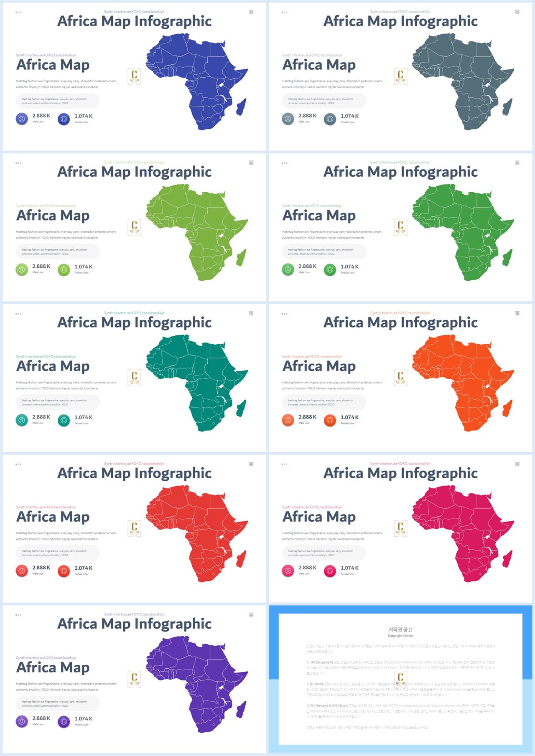Open hamburger menu on blue map slide
Screen dimensions: 535x756
[251, 12]
